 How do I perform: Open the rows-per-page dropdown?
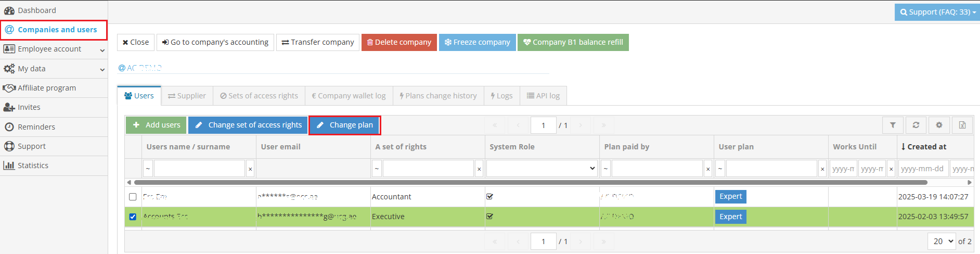pos(941,241)
